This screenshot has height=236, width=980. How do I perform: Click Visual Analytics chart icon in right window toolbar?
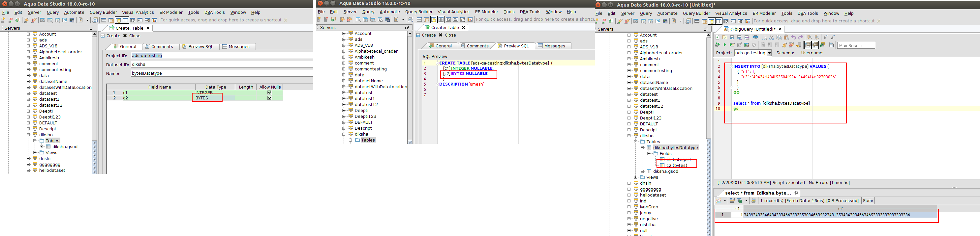pos(748,21)
